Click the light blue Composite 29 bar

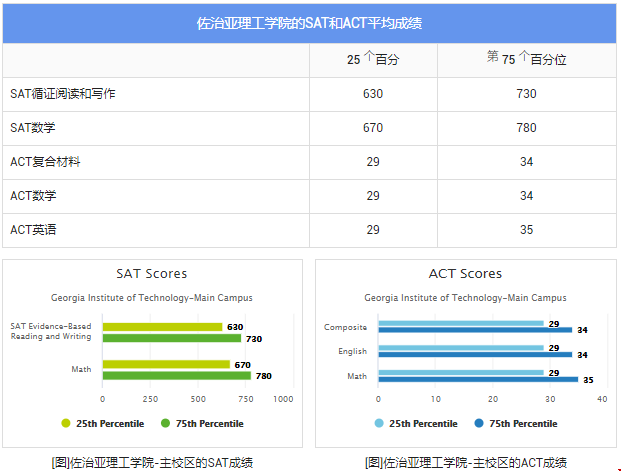(x=461, y=323)
